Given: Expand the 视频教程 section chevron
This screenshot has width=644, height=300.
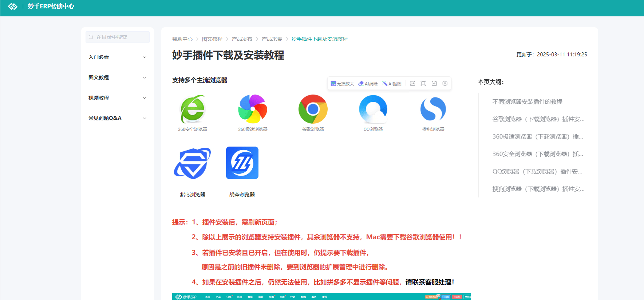Looking at the screenshot, I should [x=145, y=98].
